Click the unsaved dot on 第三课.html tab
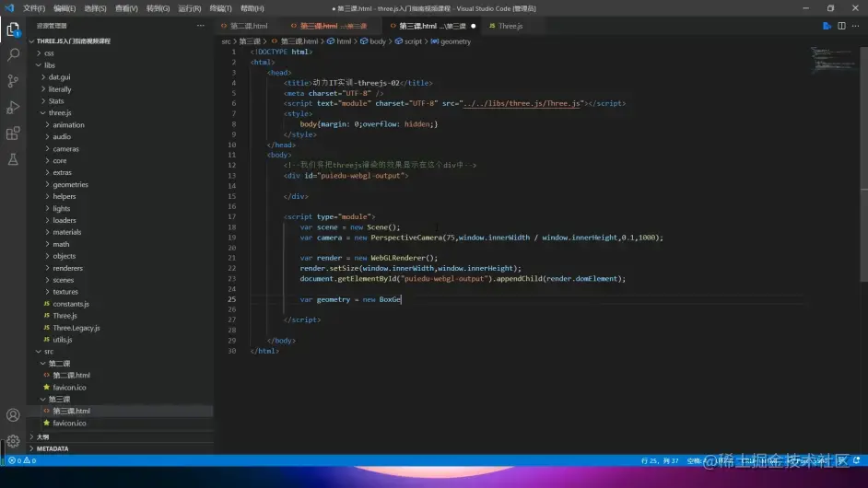Screen dimensions: 868x488 click(x=474, y=26)
